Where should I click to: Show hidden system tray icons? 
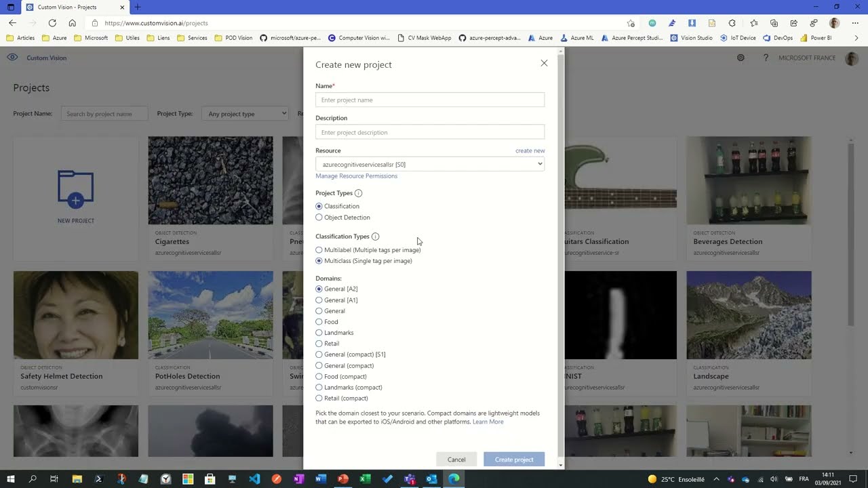pyautogui.click(x=716, y=479)
